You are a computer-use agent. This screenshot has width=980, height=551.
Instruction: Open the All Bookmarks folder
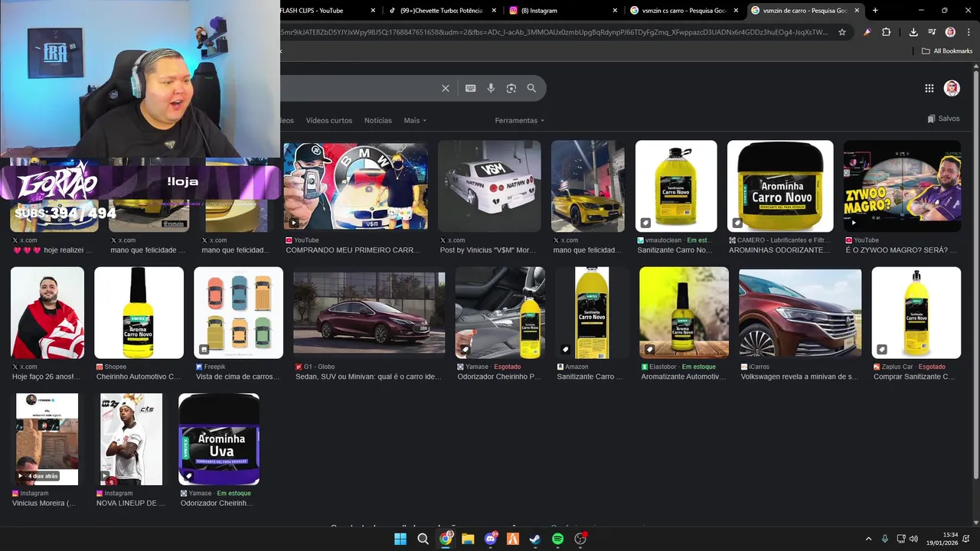[x=947, y=51]
